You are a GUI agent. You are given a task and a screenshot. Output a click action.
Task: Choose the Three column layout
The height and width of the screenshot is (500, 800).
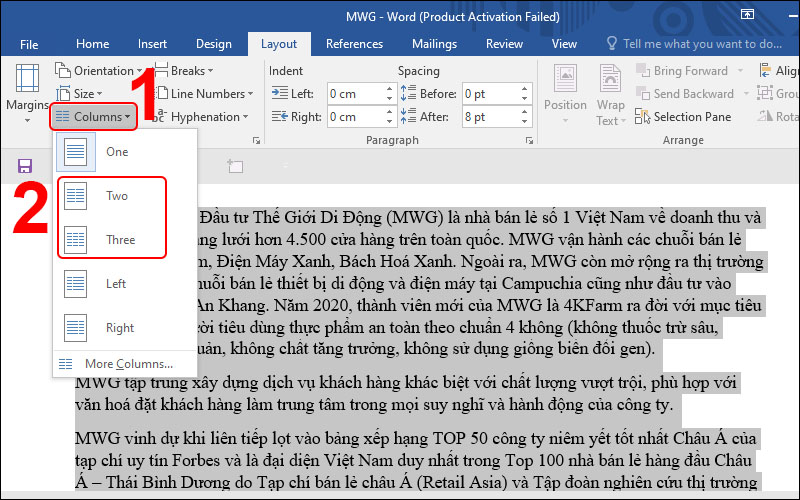(126, 240)
